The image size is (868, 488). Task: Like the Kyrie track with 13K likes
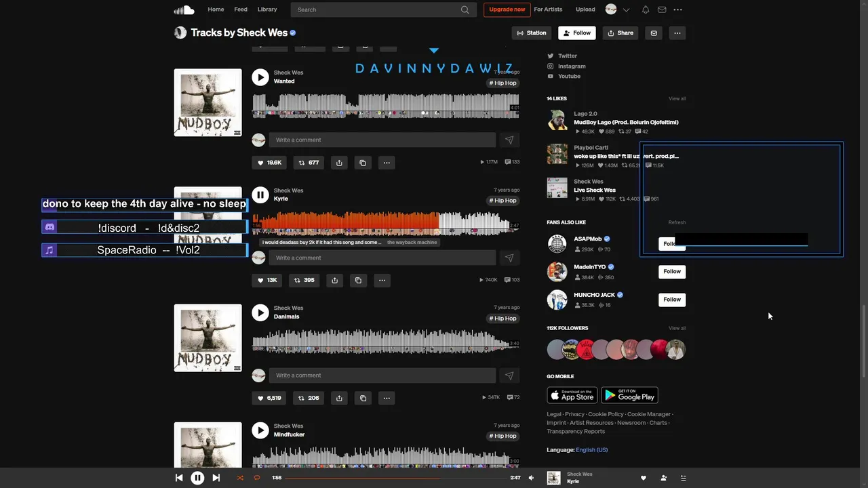tap(267, 280)
